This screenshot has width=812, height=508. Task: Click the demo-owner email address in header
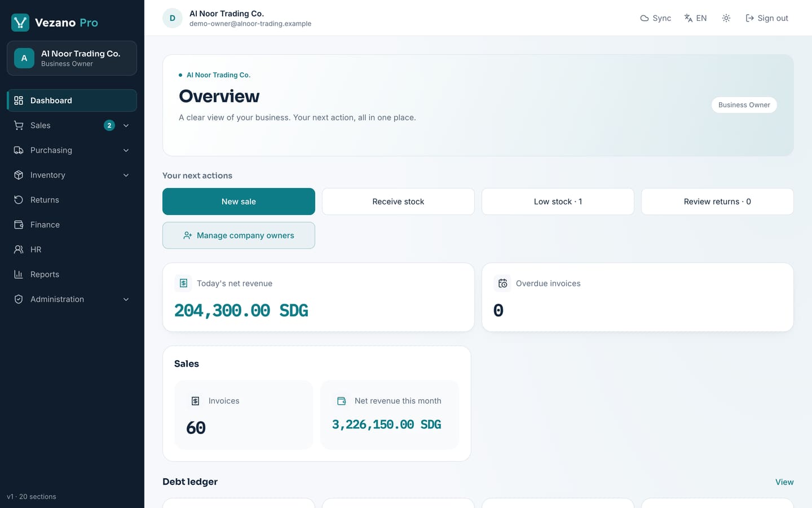(250, 24)
